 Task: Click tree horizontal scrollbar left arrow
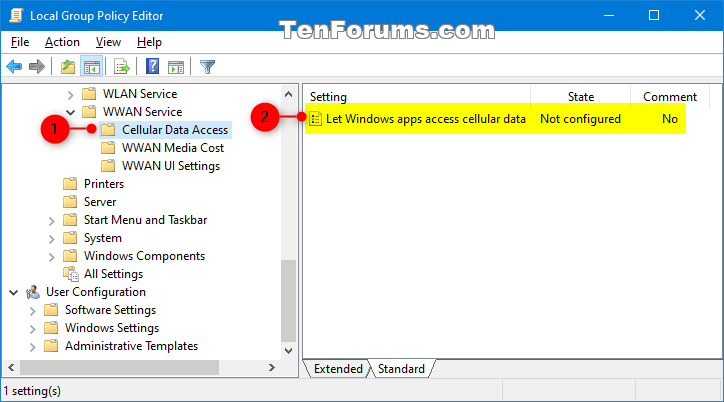coord(12,367)
